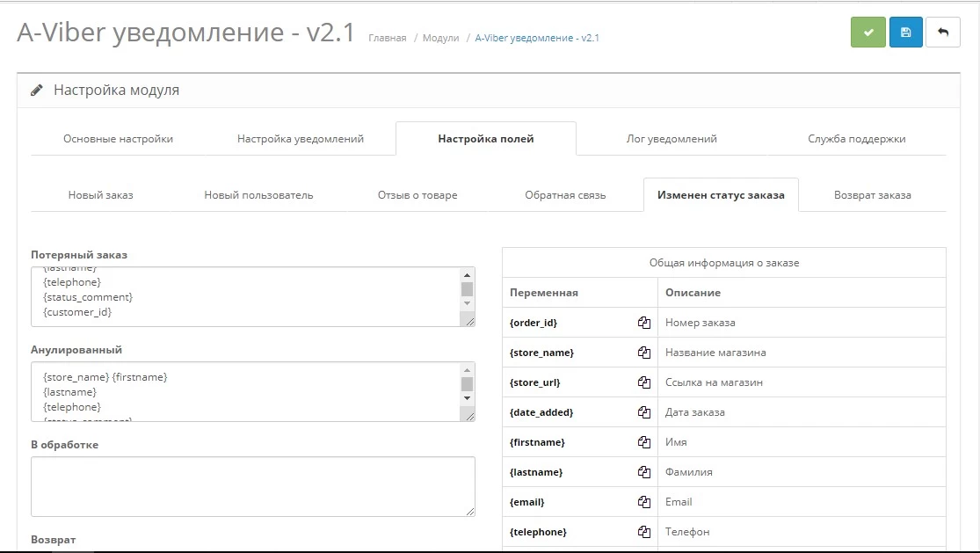The height and width of the screenshot is (553, 980).
Task: Click the Описание column header
Action: 693,293
